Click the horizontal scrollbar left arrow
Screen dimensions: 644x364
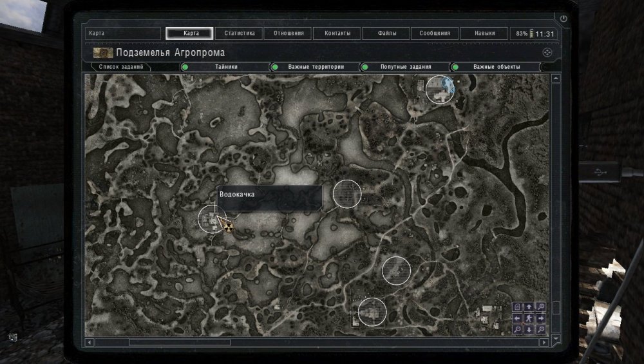tap(89, 342)
